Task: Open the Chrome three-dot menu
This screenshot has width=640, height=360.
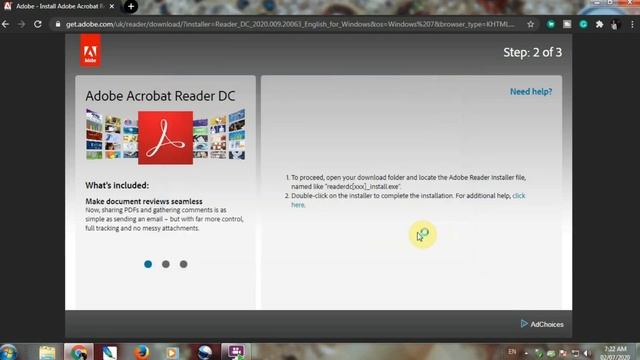Action: (632, 24)
